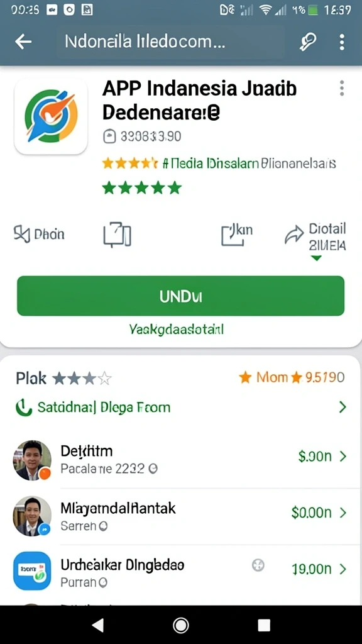
Task: Tap the small circular badge beside 19.00n
Action: (258, 565)
